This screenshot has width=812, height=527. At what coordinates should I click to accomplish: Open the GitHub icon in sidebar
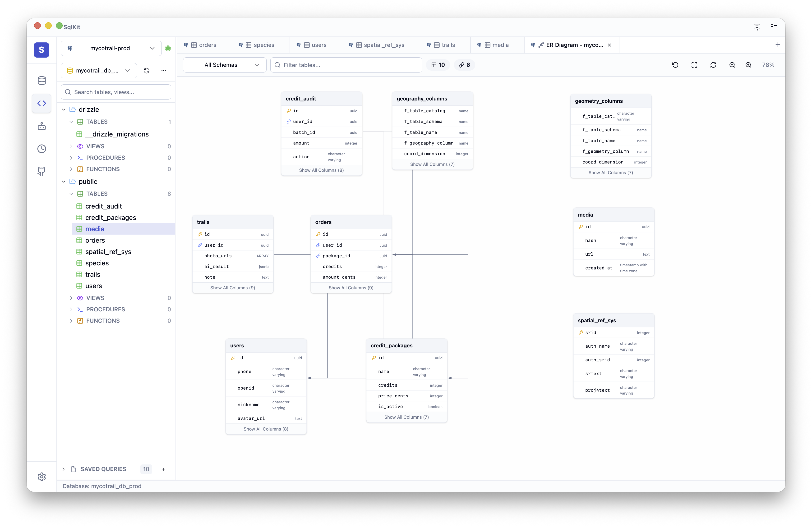(x=42, y=172)
